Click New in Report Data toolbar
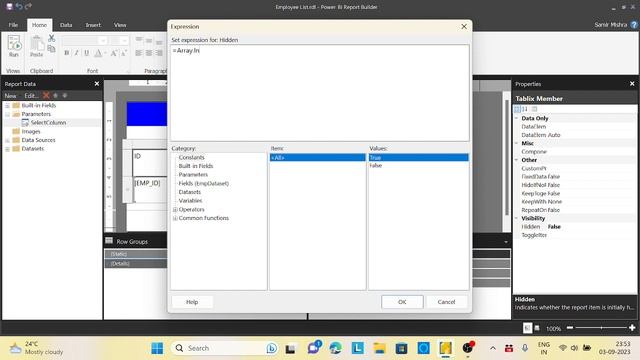This screenshot has height=360, width=640. [x=11, y=96]
